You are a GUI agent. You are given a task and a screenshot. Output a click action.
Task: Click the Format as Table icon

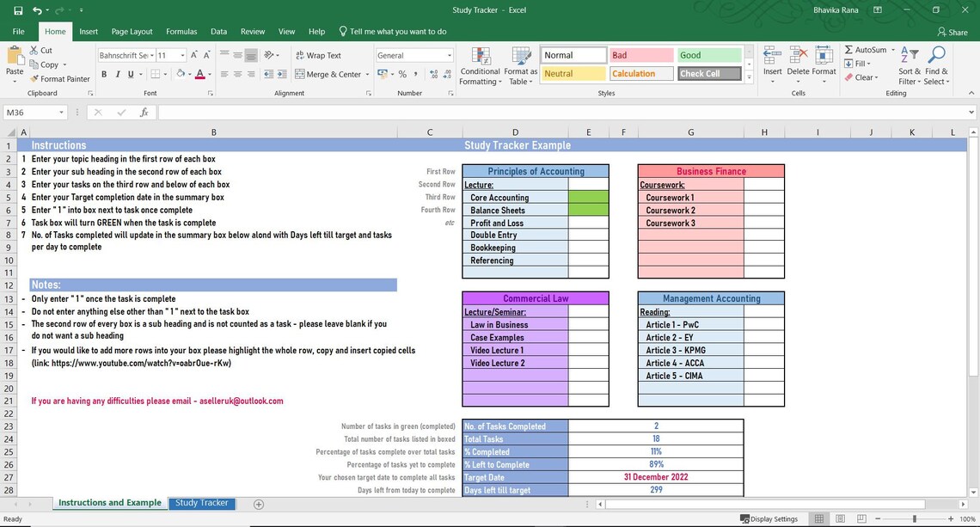coord(522,64)
